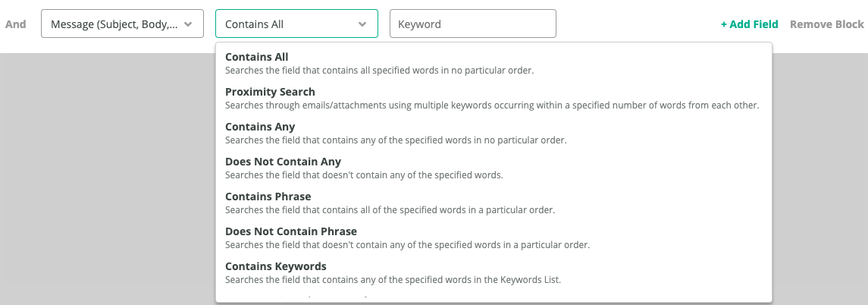Pick the Contains Keywords option
This screenshot has width=868, height=305.
[275, 266]
